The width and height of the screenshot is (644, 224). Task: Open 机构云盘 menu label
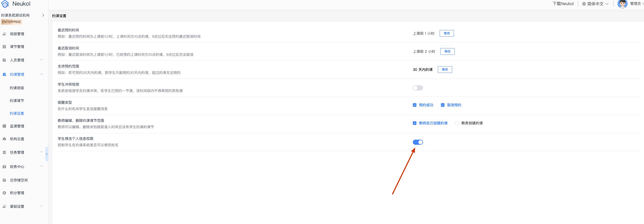17,139
